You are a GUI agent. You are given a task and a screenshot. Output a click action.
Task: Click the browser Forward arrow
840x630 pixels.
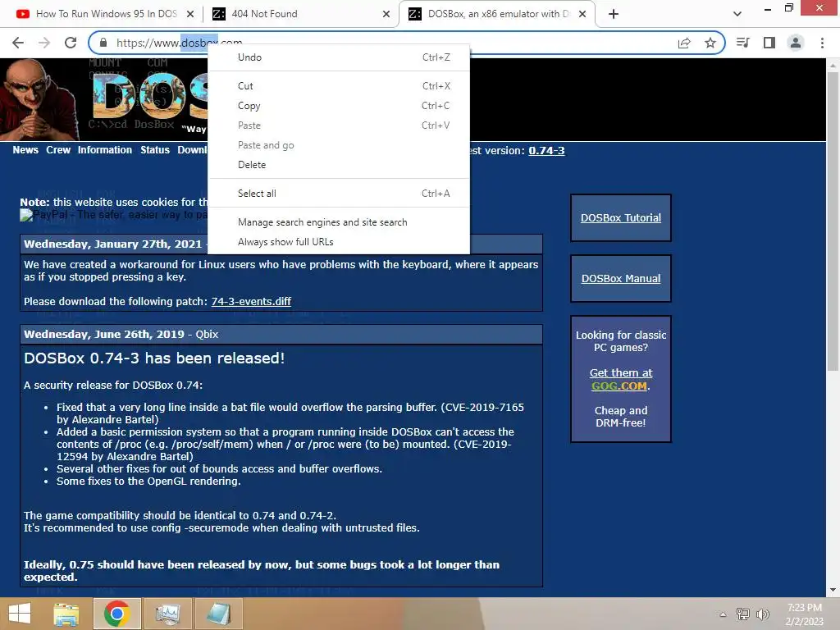[x=44, y=43]
